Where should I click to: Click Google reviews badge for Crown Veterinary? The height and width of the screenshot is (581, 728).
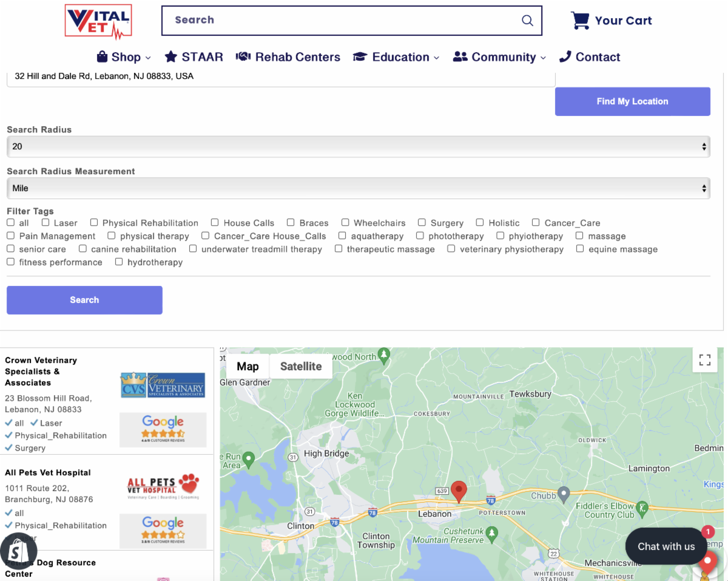pyautogui.click(x=163, y=429)
